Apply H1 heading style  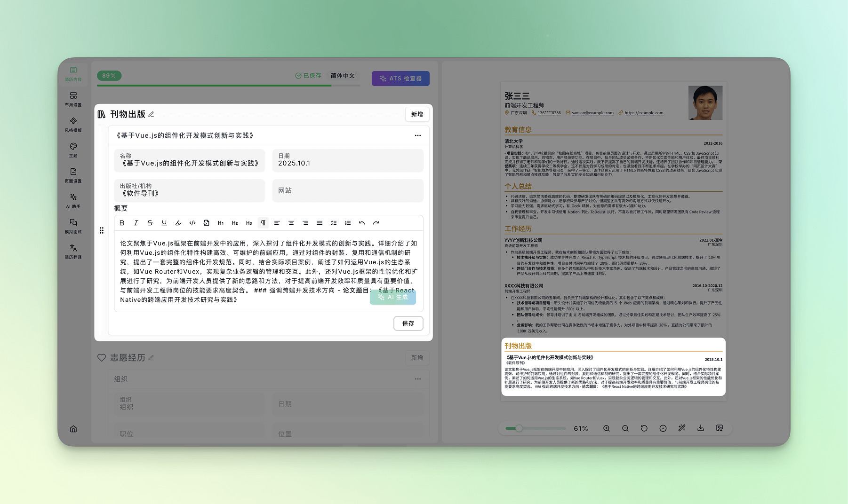coord(221,223)
